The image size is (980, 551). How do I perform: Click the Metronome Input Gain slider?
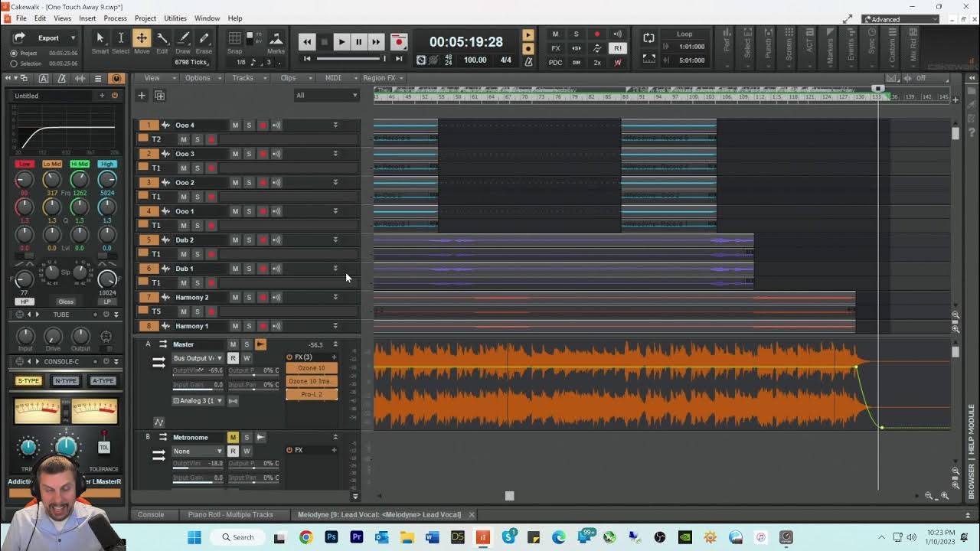198,478
